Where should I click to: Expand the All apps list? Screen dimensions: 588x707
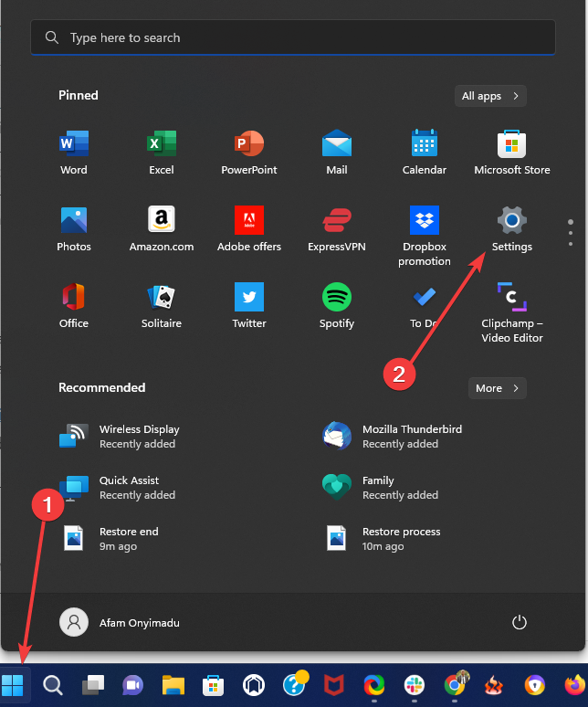click(x=490, y=96)
